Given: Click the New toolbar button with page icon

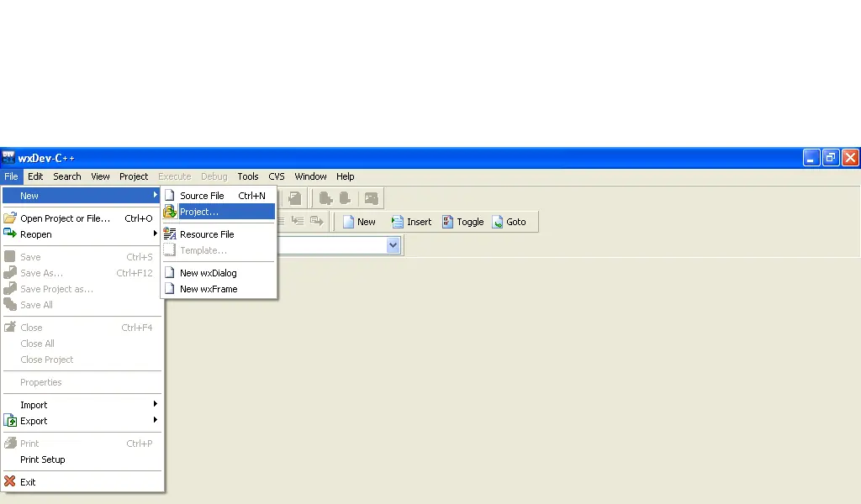Looking at the screenshot, I should pyautogui.click(x=359, y=222).
